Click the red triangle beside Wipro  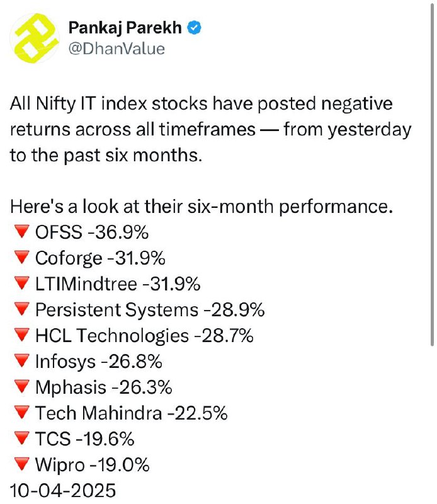tap(22, 464)
